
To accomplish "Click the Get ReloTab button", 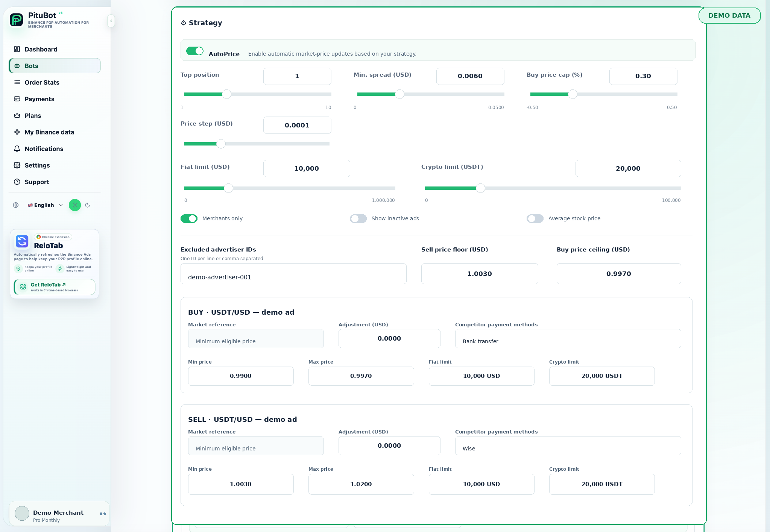I will (x=55, y=287).
